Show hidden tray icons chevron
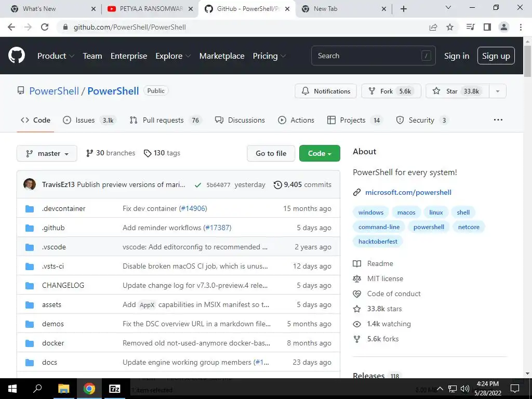Screen dimensions: 532x399 coord(440,389)
